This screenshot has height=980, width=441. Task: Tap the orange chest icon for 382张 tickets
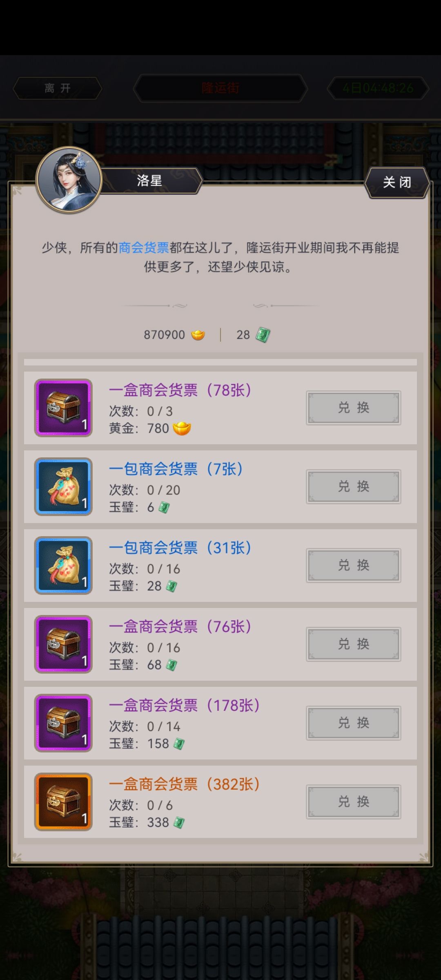click(x=63, y=802)
